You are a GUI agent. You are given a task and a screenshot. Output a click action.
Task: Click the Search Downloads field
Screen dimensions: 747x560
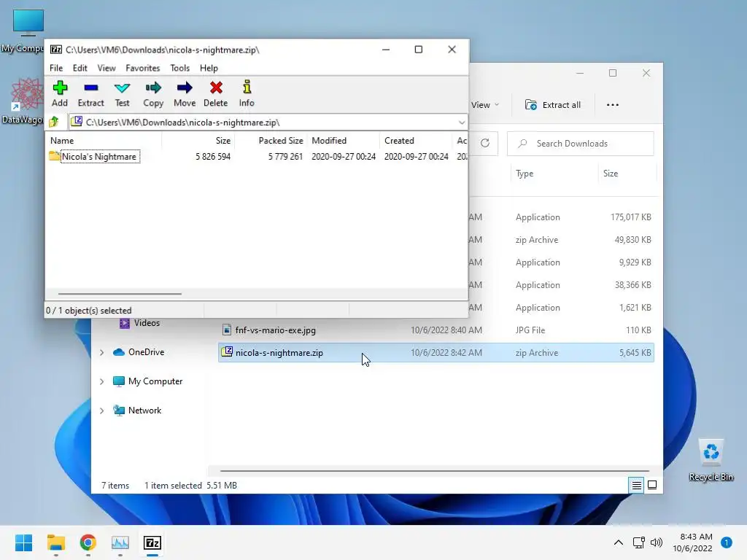click(x=580, y=144)
